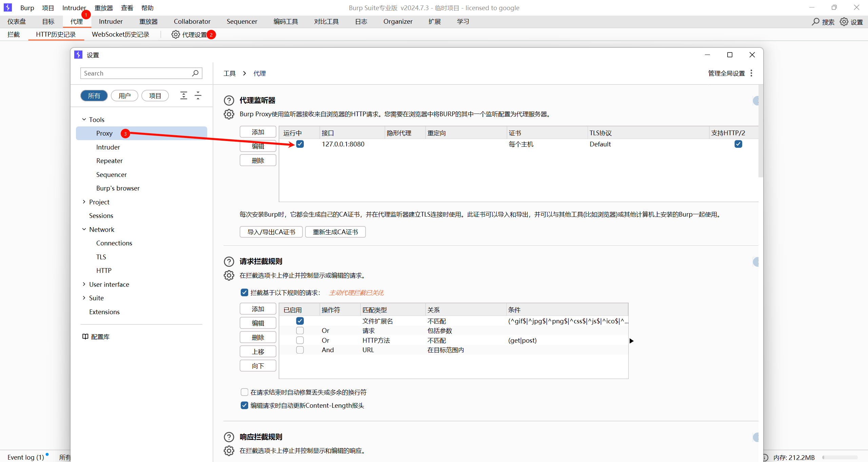Open the 管理全局设置 three-dot menu
The image size is (868, 462).
[751, 73]
